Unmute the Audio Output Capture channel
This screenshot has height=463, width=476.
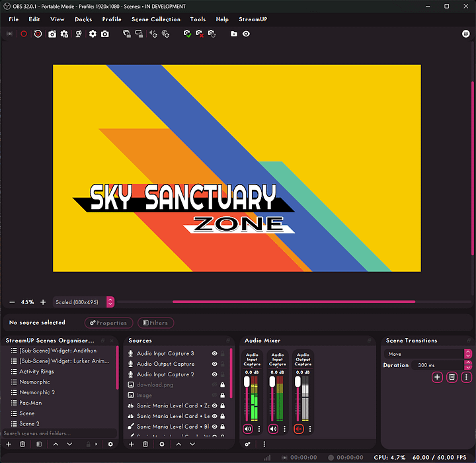299,429
